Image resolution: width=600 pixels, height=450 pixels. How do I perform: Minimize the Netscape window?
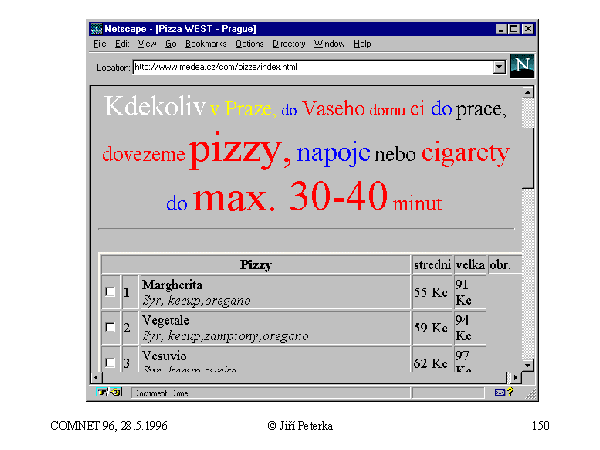click(x=501, y=29)
